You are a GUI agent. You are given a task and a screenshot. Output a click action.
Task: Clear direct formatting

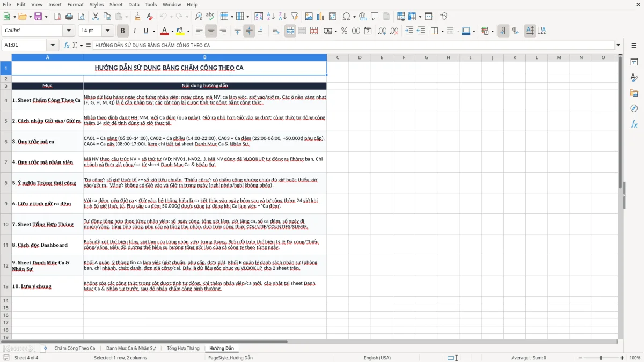149,17
